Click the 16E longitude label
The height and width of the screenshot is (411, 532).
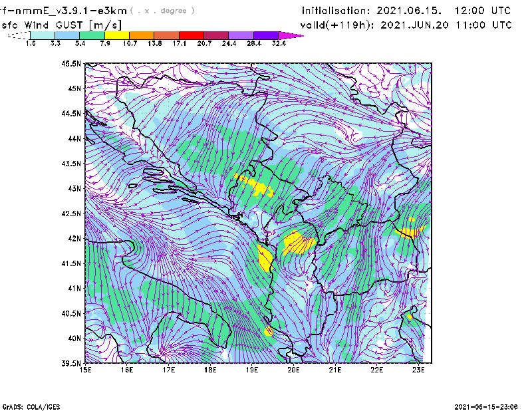(x=127, y=370)
